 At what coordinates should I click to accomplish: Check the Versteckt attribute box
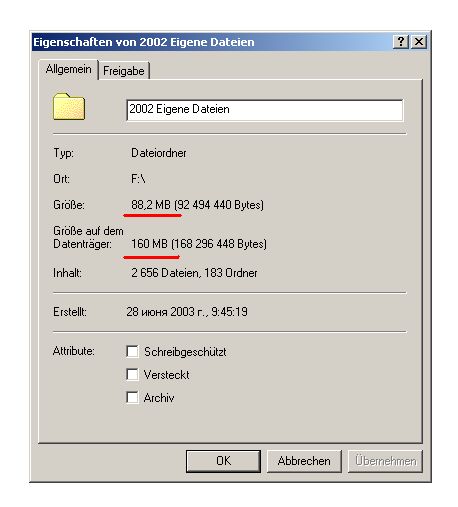(x=132, y=374)
